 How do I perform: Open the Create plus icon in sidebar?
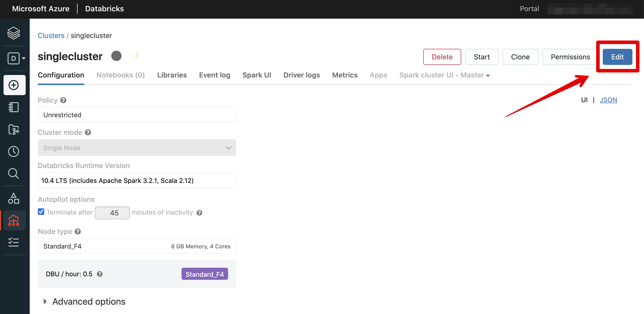tap(14, 85)
